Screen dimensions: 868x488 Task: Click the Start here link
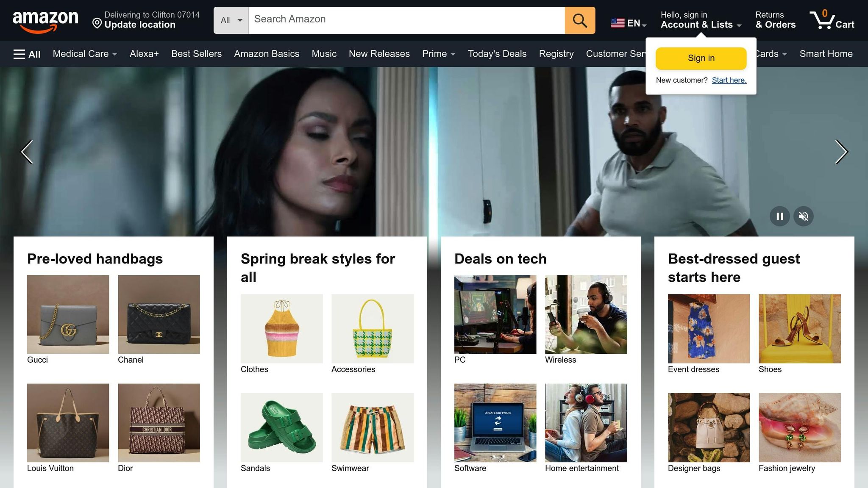tap(729, 80)
